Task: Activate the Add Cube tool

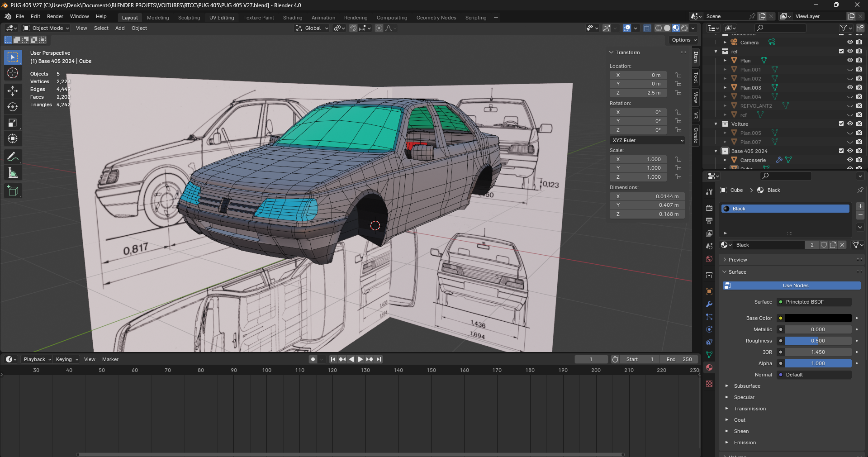Action: (13, 191)
